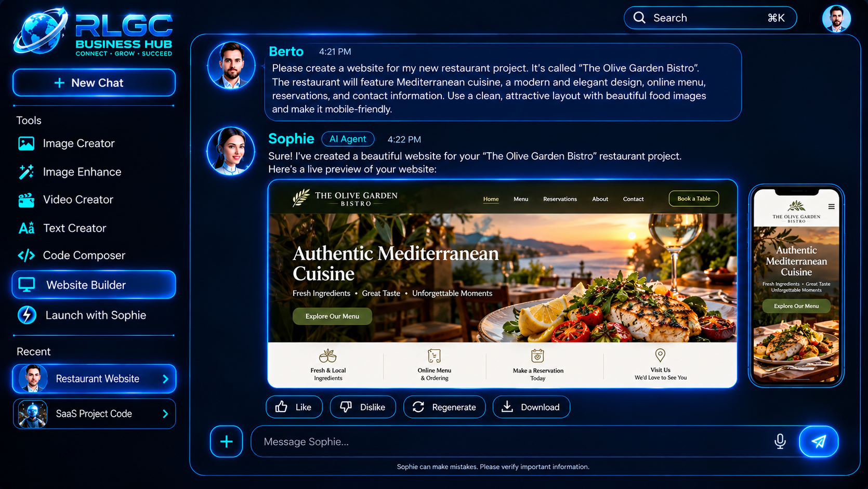Click Launch with Sophie lightning icon

[x=27, y=315]
